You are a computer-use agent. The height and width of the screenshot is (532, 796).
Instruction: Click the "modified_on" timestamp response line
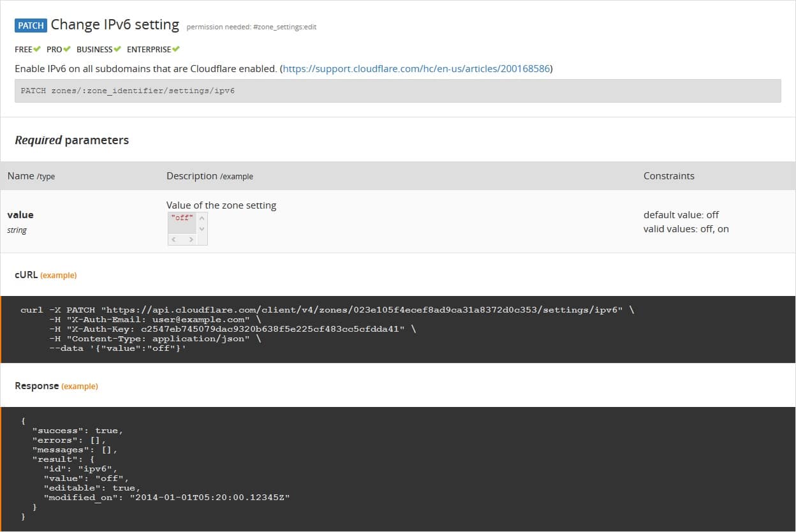click(166, 498)
